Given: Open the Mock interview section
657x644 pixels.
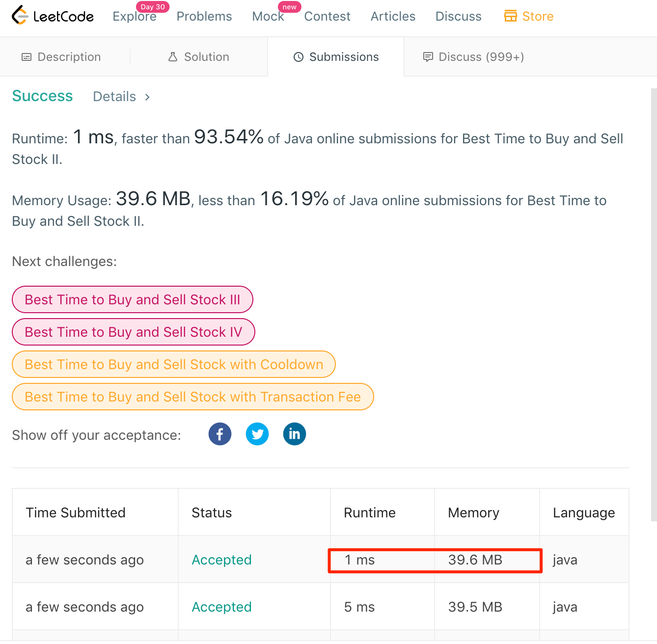Looking at the screenshot, I should pos(268,16).
